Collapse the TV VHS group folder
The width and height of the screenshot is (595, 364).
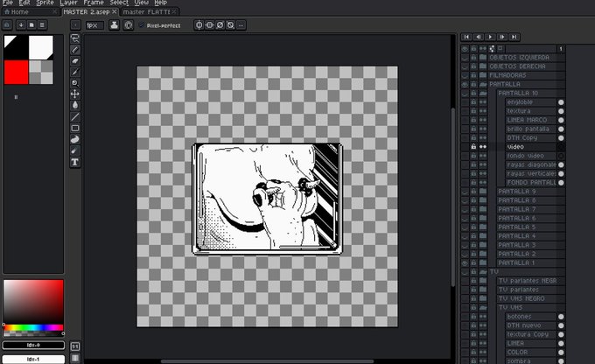[x=483, y=307]
